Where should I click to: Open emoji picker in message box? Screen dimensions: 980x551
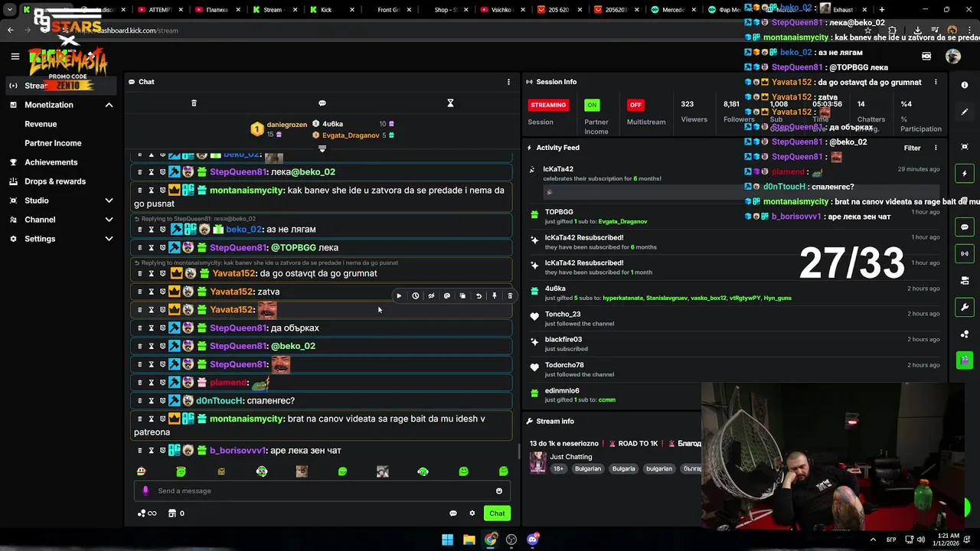point(499,491)
